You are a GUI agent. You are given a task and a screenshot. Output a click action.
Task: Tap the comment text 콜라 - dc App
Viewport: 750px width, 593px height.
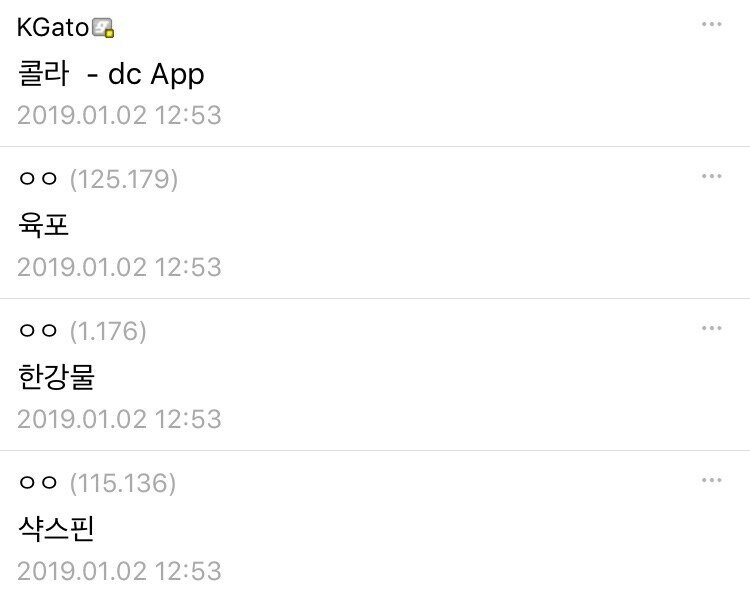click(111, 74)
